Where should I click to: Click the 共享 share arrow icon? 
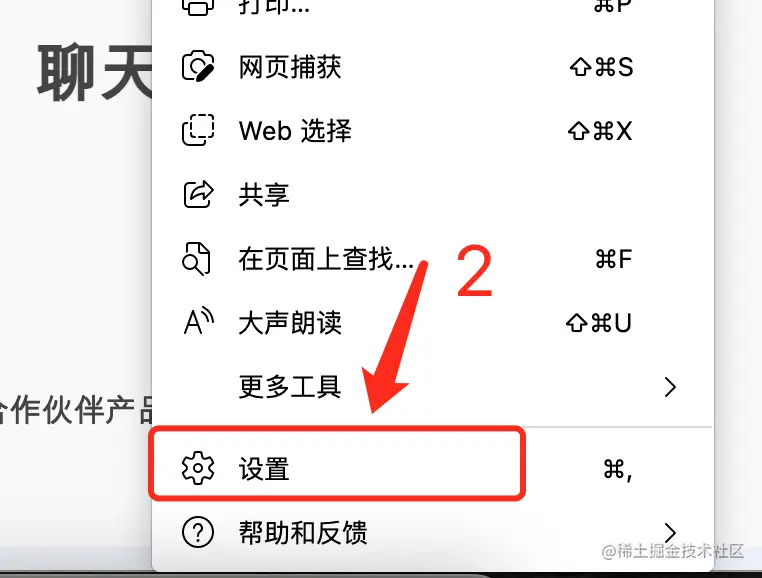198,194
